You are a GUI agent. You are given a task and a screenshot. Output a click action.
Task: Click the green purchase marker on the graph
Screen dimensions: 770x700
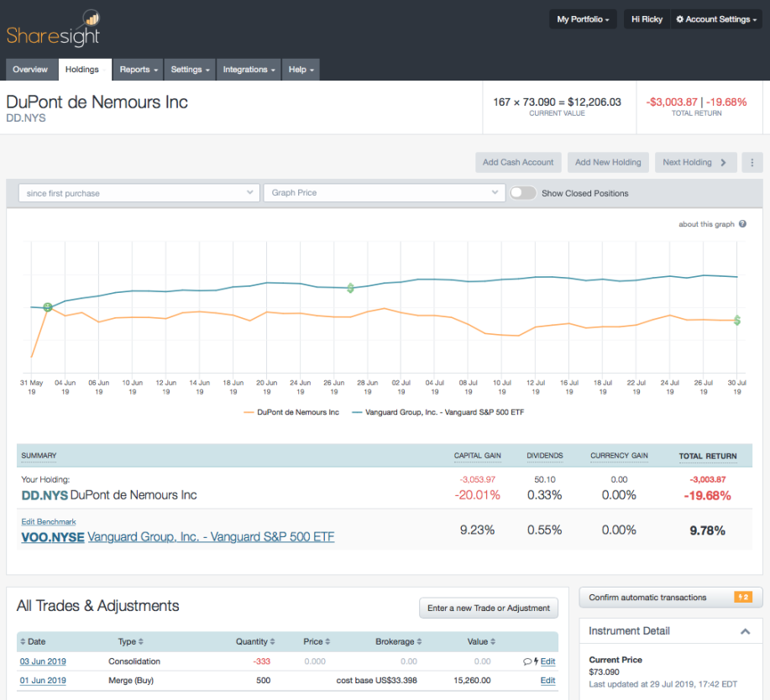pyautogui.click(x=48, y=307)
